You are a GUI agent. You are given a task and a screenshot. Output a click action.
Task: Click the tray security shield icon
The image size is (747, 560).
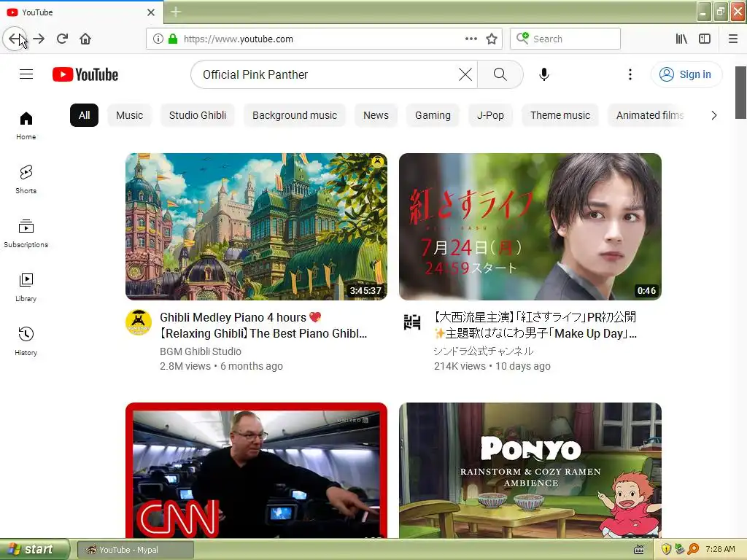pyautogui.click(x=667, y=549)
